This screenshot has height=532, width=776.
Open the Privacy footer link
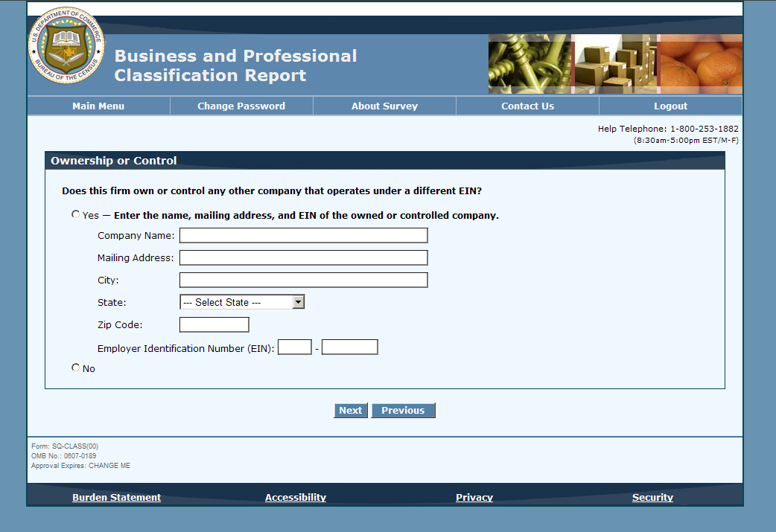coord(474,497)
